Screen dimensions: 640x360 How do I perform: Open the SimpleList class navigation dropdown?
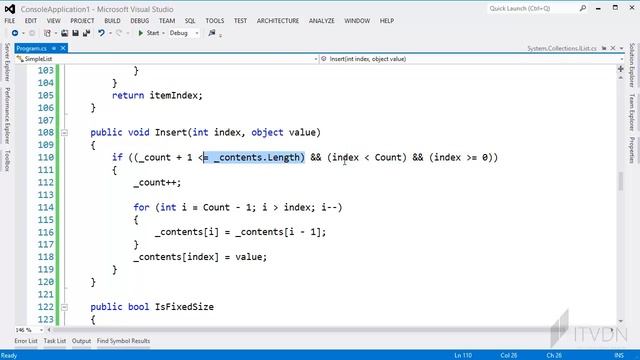[x=316, y=59]
